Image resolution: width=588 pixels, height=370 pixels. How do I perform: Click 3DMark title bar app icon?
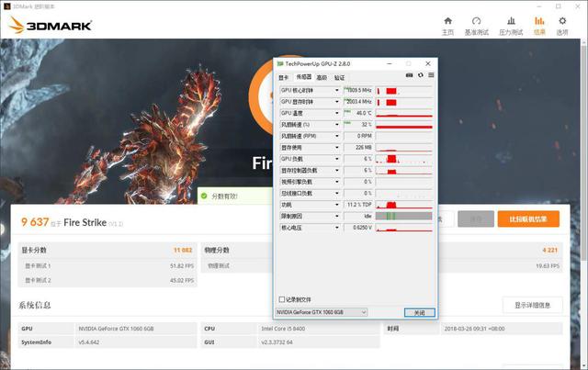pyautogui.click(x=6, y=6)
